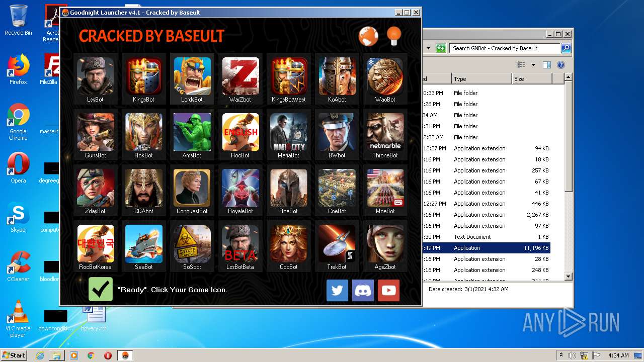
Task: Open the Recycle Bin desktop icon
Action: (18, 20)
